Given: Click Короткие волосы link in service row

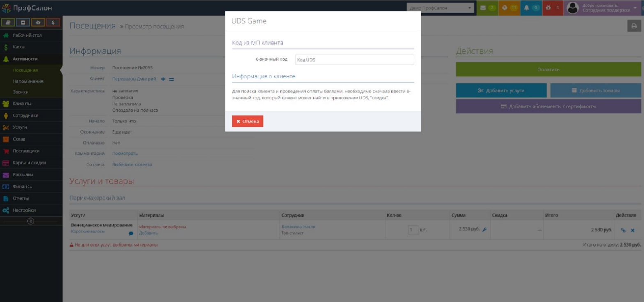Looking at the screenshot, I should [88, 231].
